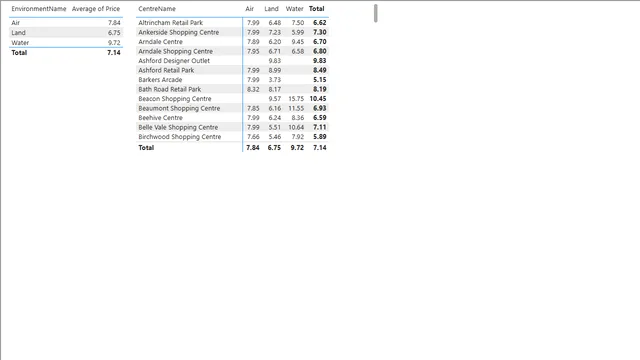Select Beacon Shopping Centre row

(232, 98)
